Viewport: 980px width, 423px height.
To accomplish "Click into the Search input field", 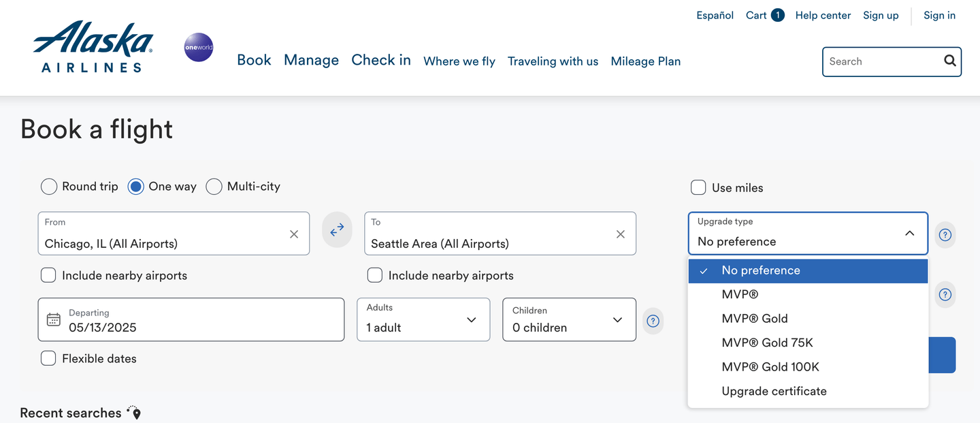I will pyautogui.click(x=881, y=61).
